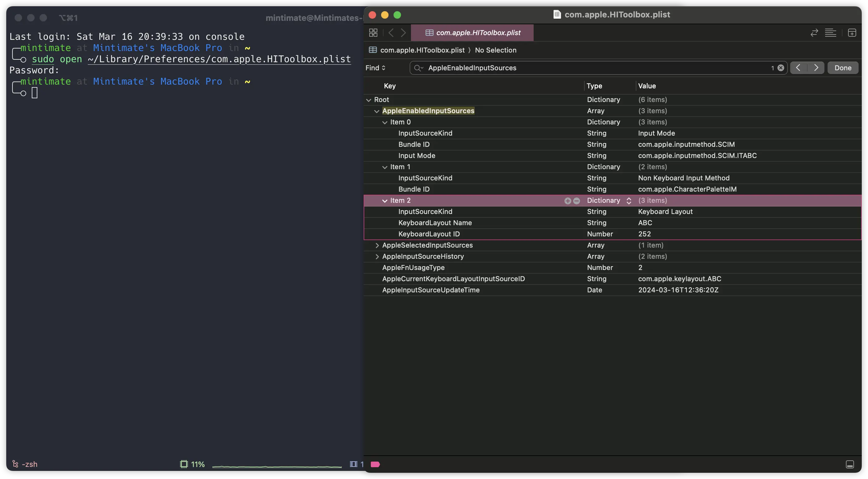Clear the Find field text
Viewport: 868px width, 479px height.
pyautogui.click(x=781, y=68)
